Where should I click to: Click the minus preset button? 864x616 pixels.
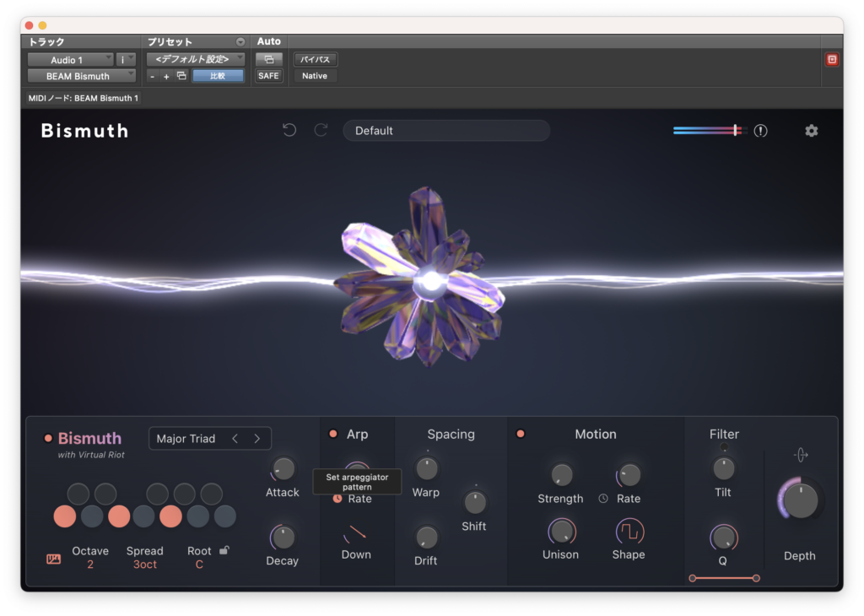click(x=153, y=77)
